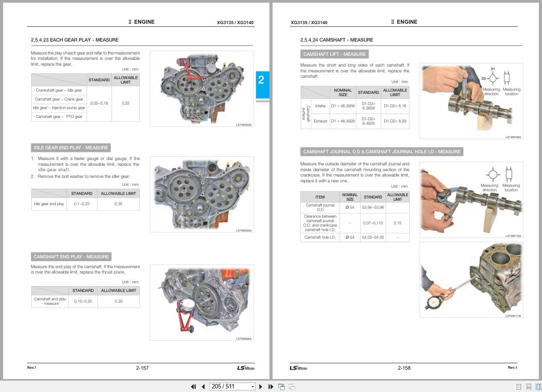Viewport: 542px width, 392px height.
Task: Go to the previous page
Action: 203,387
